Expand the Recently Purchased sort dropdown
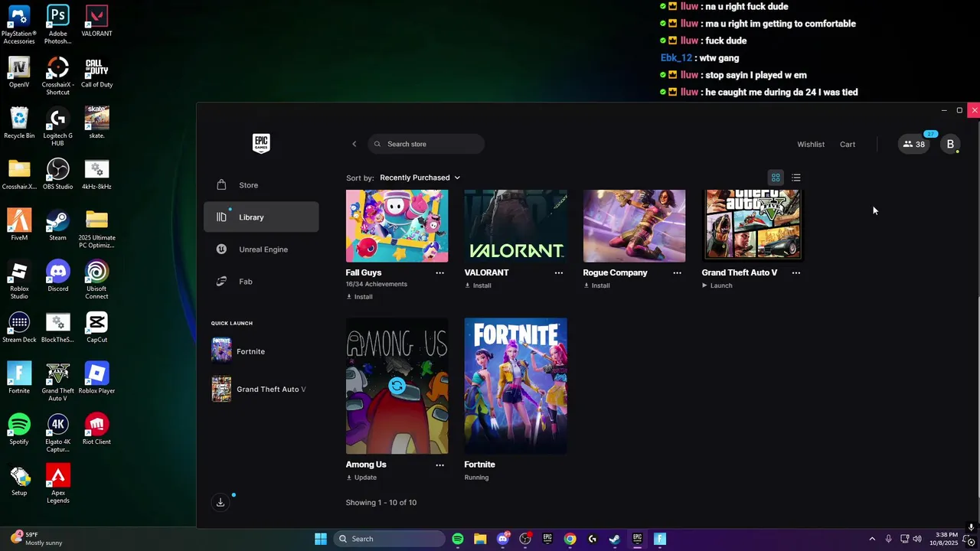 pyautogui.click(x=420, y=178)
